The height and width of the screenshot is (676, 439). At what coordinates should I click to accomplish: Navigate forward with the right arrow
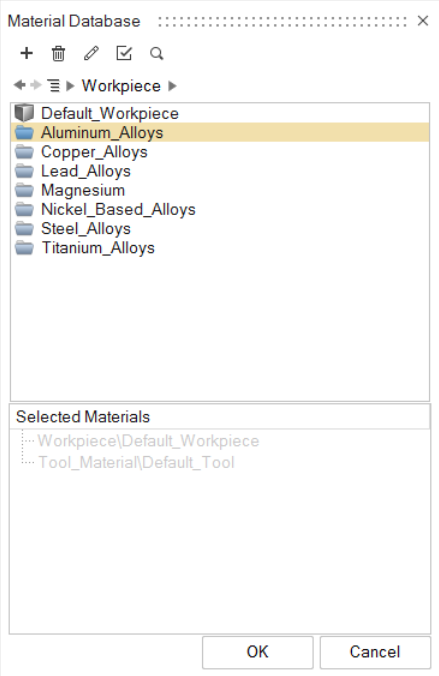(36, 85)
